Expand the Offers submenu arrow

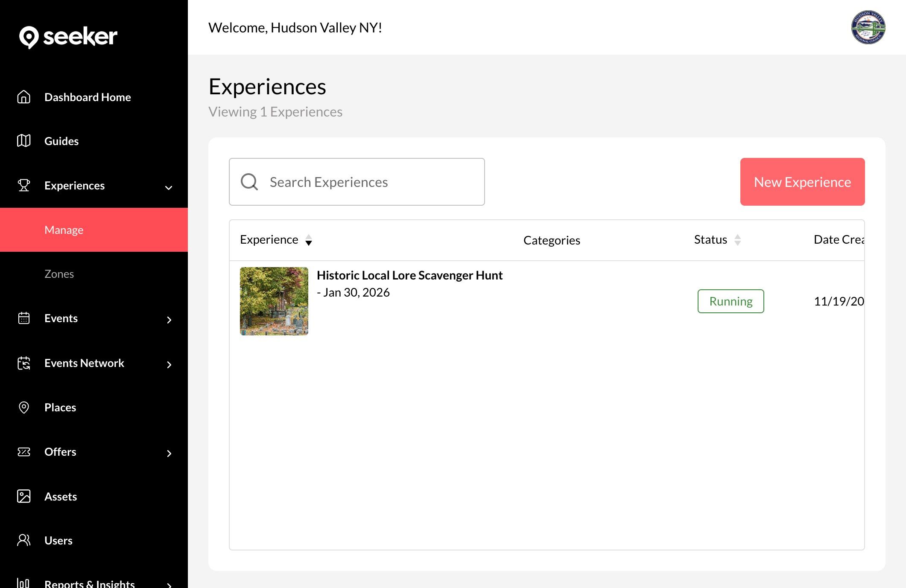[169, 453]
